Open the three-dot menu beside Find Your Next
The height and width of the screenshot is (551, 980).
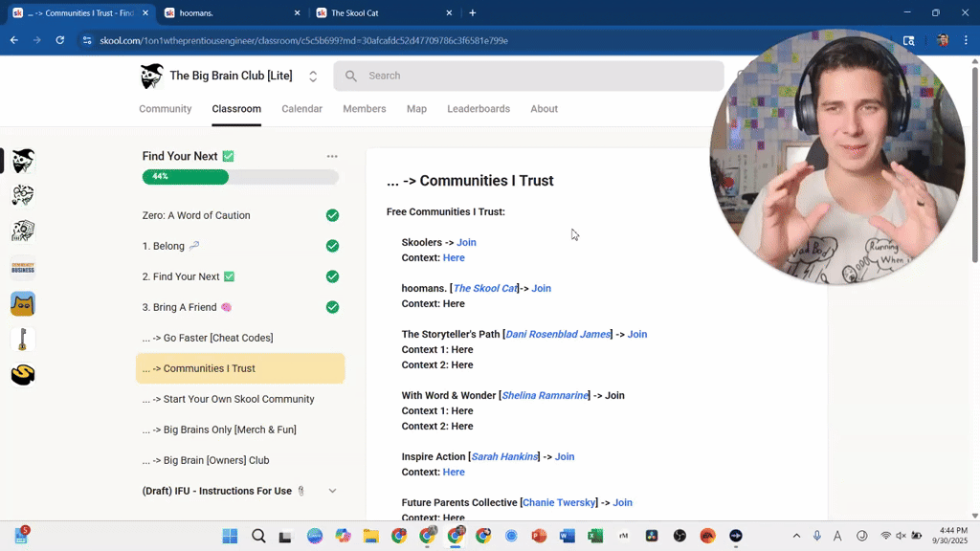coord(332,156)
